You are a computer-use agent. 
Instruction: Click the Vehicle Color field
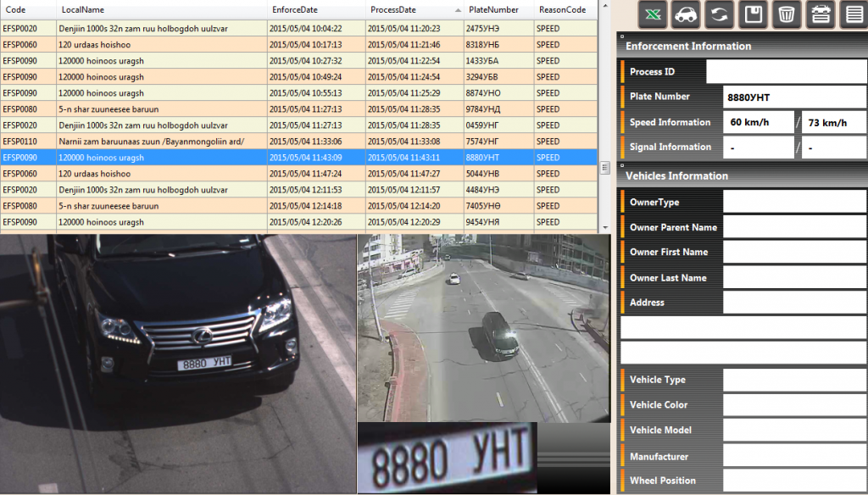(794, 405)
